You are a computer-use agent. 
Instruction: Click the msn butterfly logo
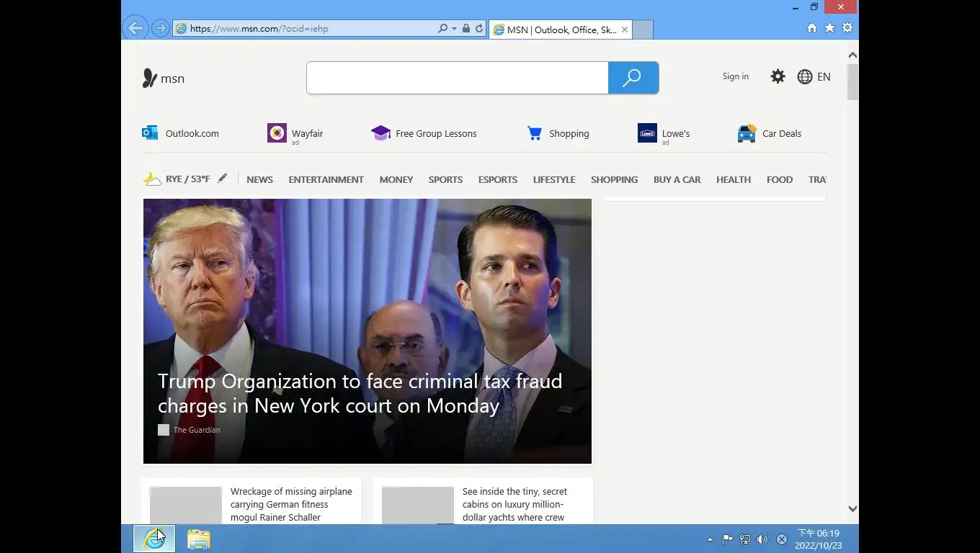(x=164, y=78)
